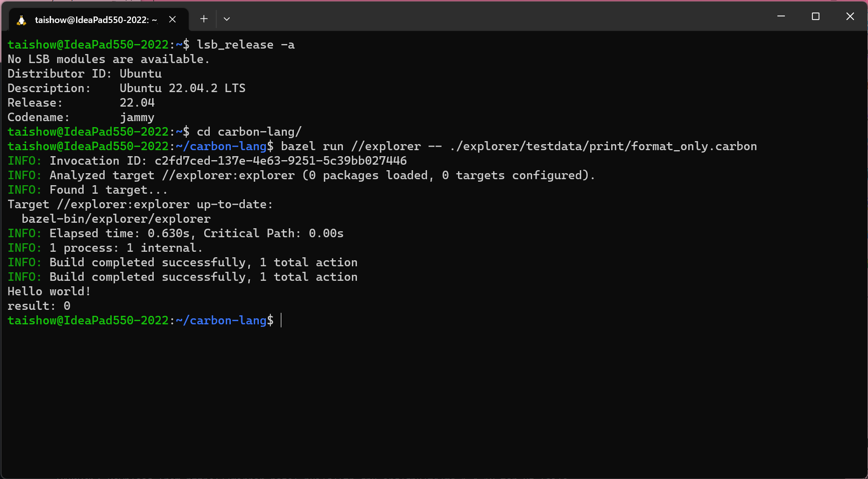Minimize the terminal window
Image resolution: width=868 pixels, height=479 pixels.
pos(781,17)
